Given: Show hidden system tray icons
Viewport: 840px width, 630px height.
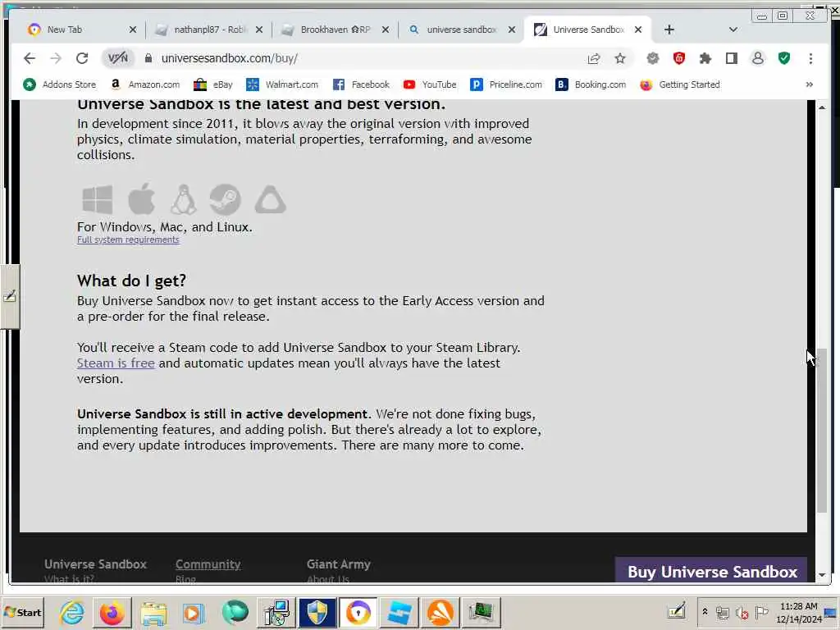Looking at the screenshot, I should [x=705, y=612].
